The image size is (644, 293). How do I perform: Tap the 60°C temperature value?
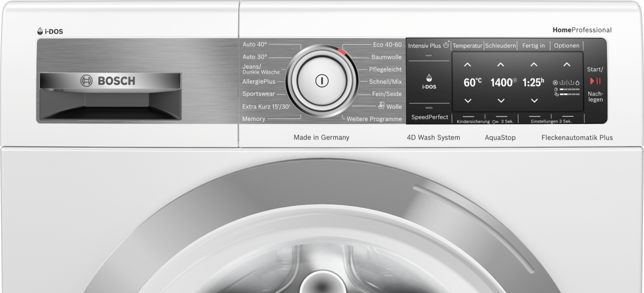pyautogui.click(x=472, y=82)
